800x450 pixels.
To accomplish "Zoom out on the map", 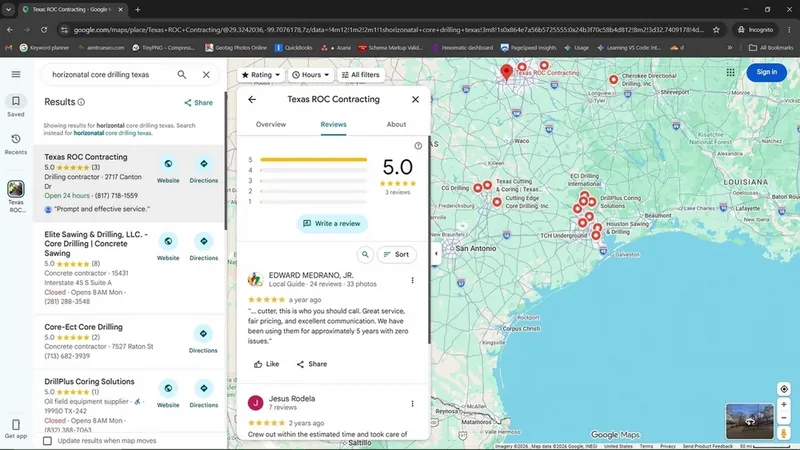I will tap(784, 418).
